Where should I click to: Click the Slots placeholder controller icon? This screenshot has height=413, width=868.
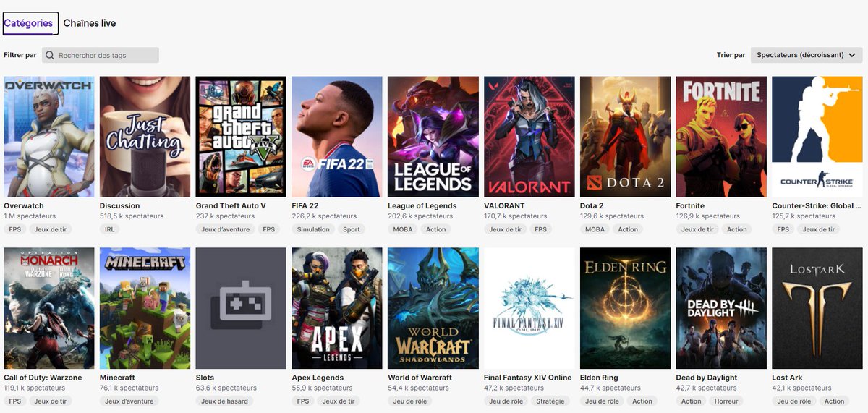pos(241,304)
